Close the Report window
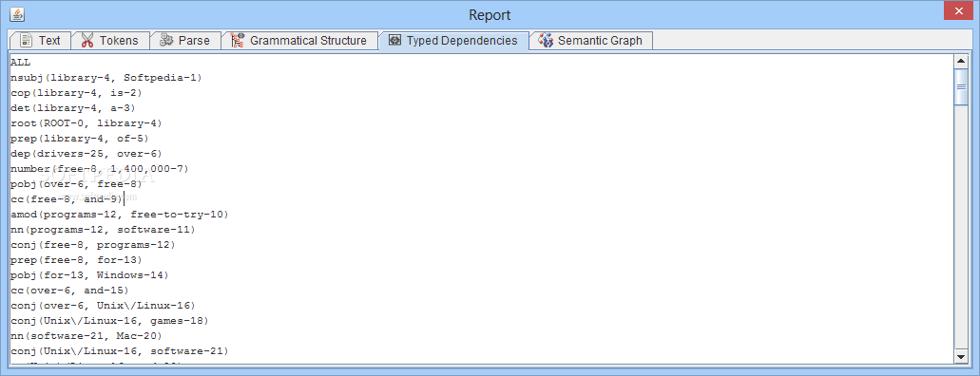The width and height of the screenshot is (980, 376). [960, 11]
